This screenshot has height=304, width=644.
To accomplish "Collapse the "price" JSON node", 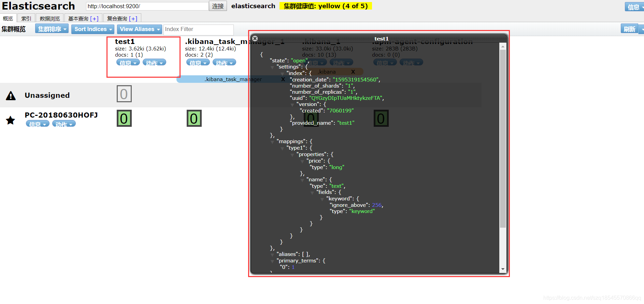I will pos(302,162).
